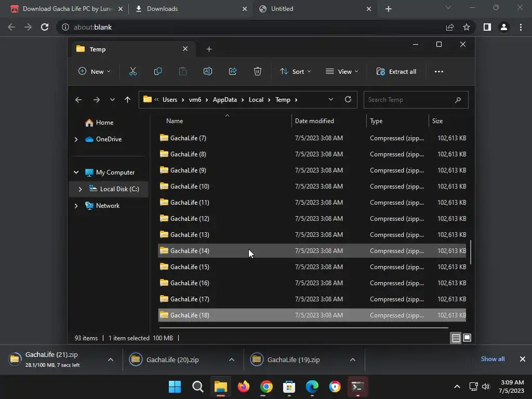532x399 pixels.
Task: Click the Rename icon in Explorer toolbar
Action: click(208, 72)
